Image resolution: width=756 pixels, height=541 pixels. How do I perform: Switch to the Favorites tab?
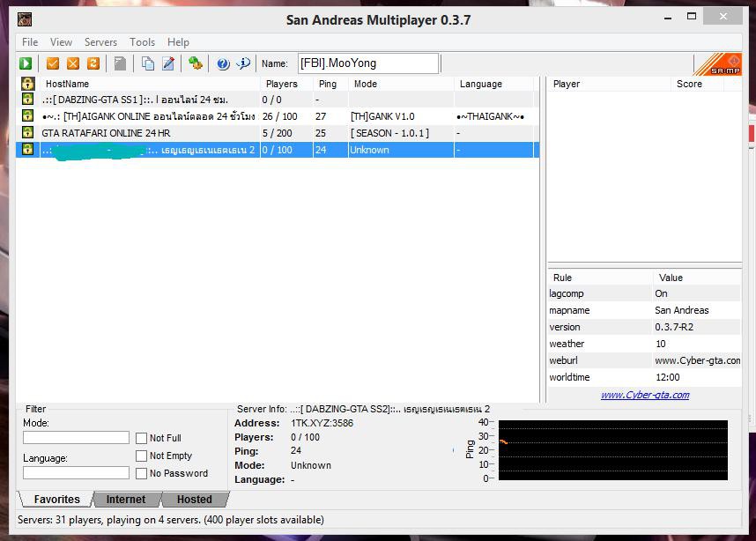coord(57,499)
